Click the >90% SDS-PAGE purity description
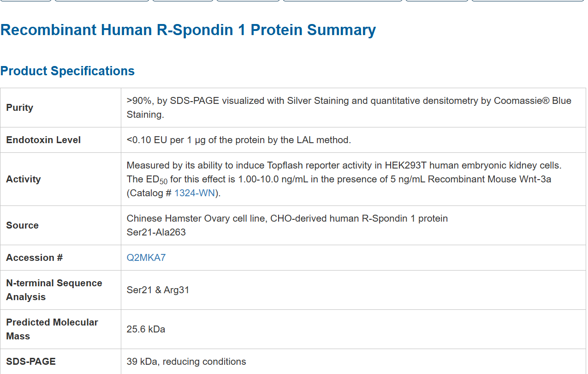Viewport: 588px width, 374px height. pos(349,101)
